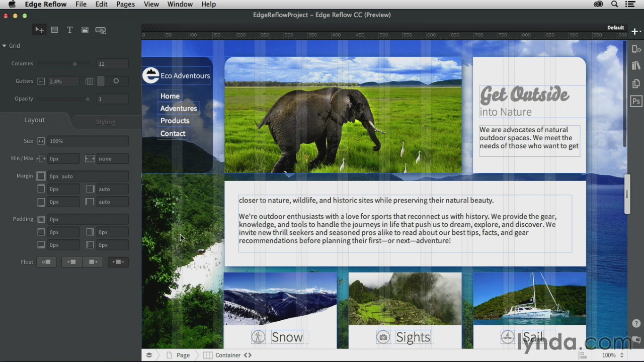Click the Adventures nav link
The height and width of the screenshot is (362, 644).
click(179, 109)
